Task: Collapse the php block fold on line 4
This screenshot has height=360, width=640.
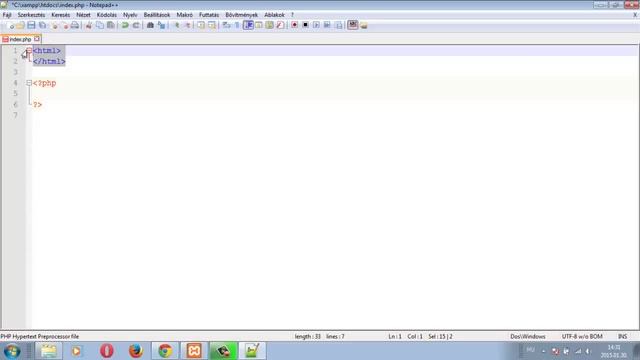Action: 29,83
